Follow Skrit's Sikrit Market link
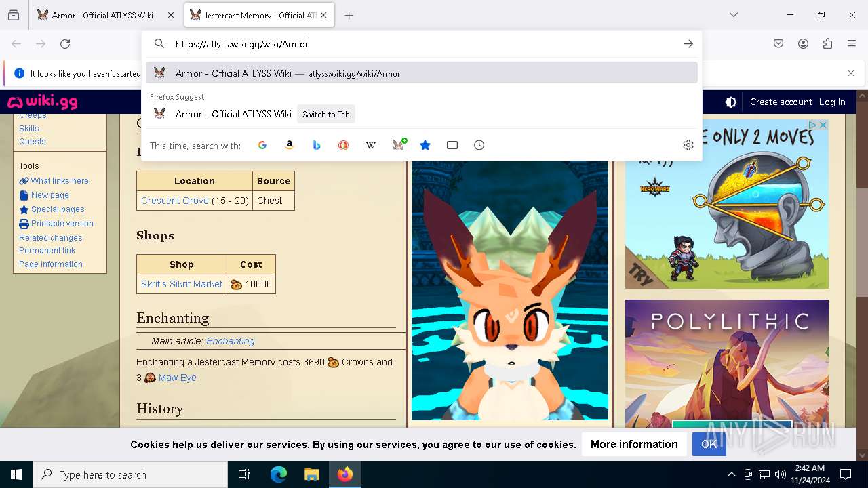Screen dimensions: 868x488 pos(182,284)
